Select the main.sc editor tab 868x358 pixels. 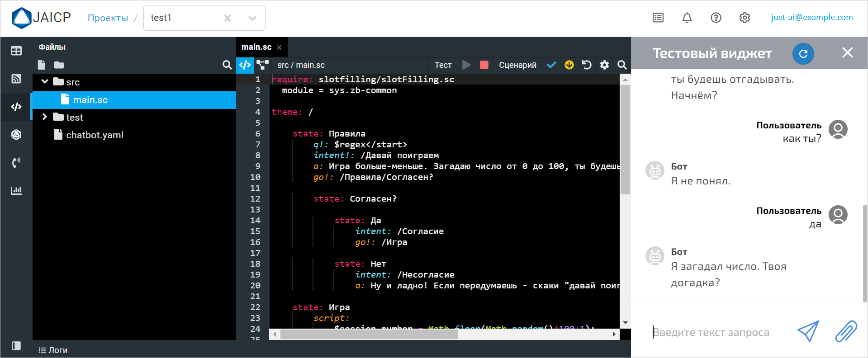tap(256, 47)
